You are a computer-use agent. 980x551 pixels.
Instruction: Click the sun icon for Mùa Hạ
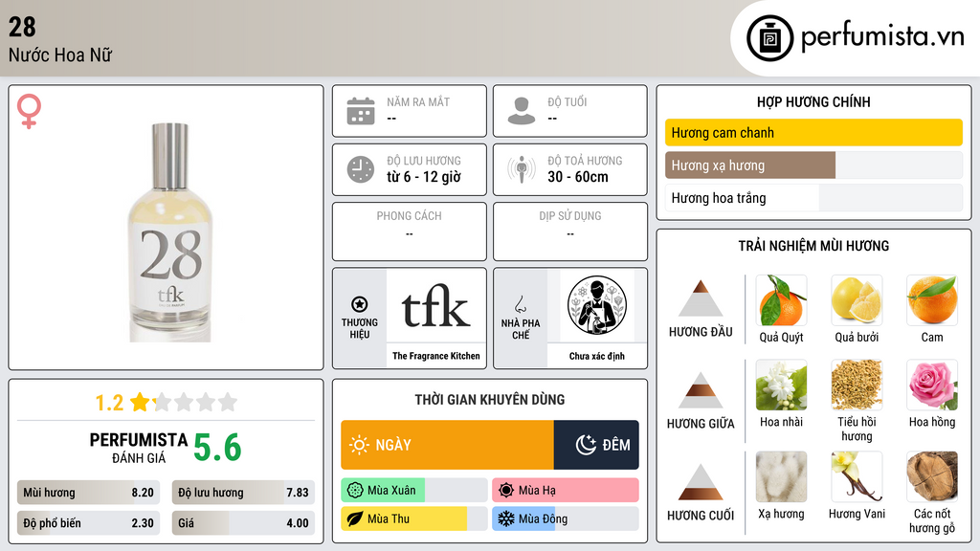coord(506,491)
